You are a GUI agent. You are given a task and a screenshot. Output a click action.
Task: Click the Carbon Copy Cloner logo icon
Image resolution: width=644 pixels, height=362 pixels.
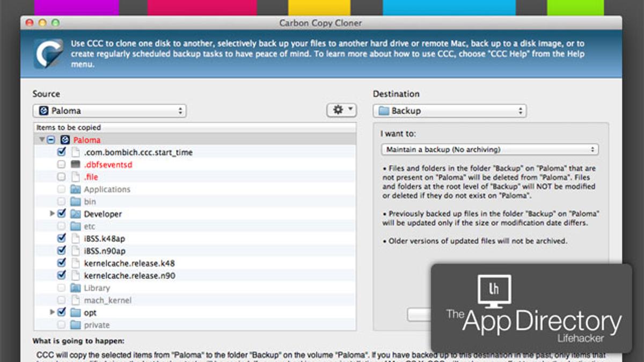tap(49, 54)
